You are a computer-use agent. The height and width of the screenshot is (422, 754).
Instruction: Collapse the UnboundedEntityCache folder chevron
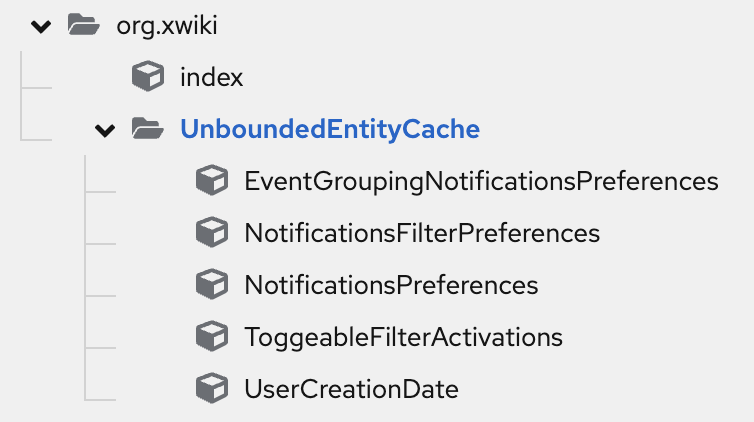point(105,130)
